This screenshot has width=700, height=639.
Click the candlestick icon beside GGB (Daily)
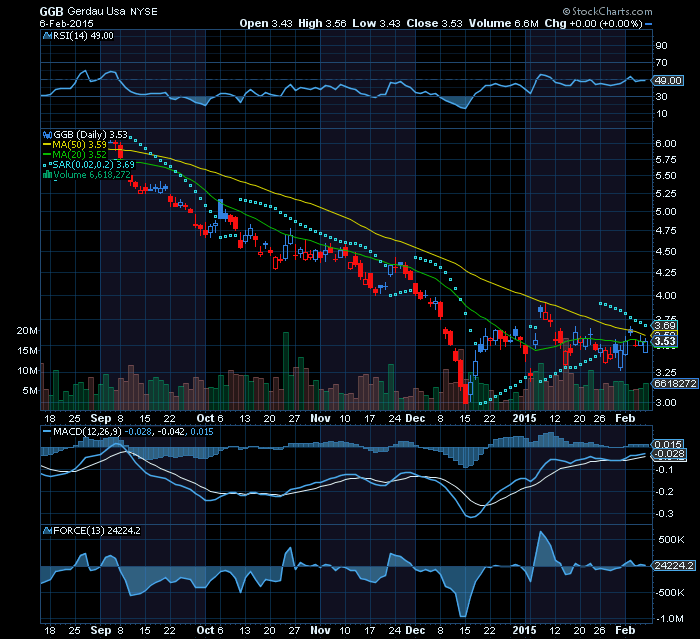tap(47, 134)
